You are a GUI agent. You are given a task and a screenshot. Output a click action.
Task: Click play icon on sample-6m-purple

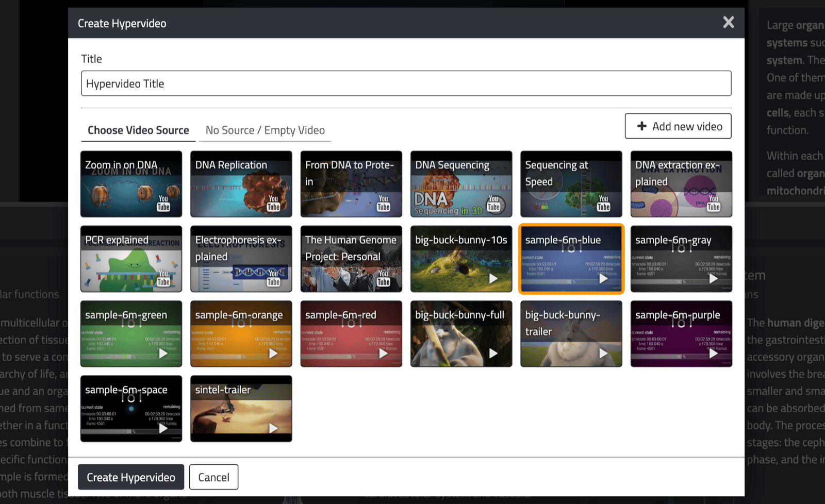click(713, 353)
